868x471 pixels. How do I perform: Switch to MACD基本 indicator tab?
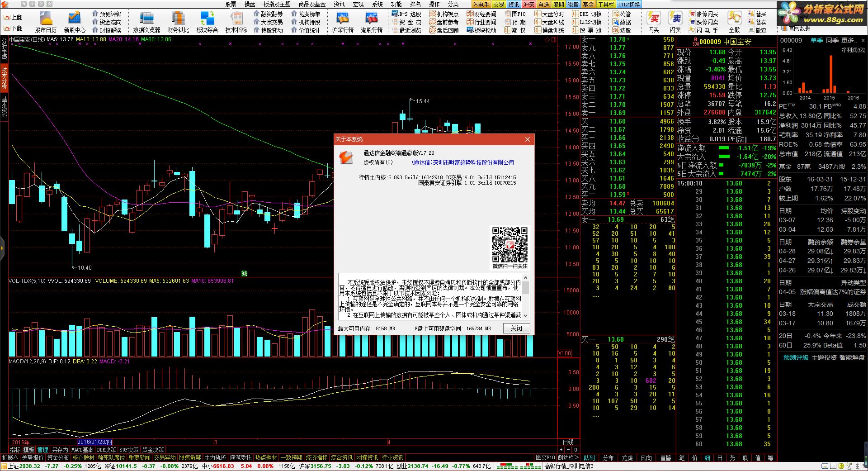tap(82, 450)
